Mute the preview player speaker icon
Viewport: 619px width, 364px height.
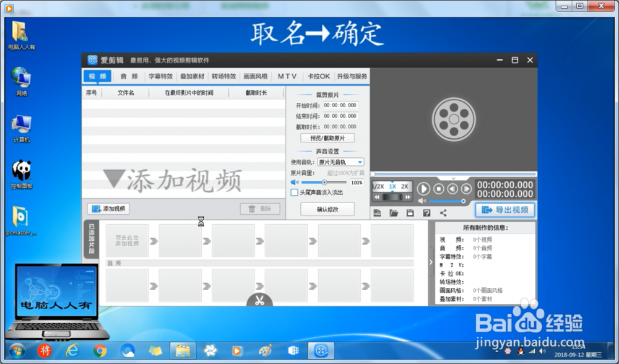[x=422, y=201]
